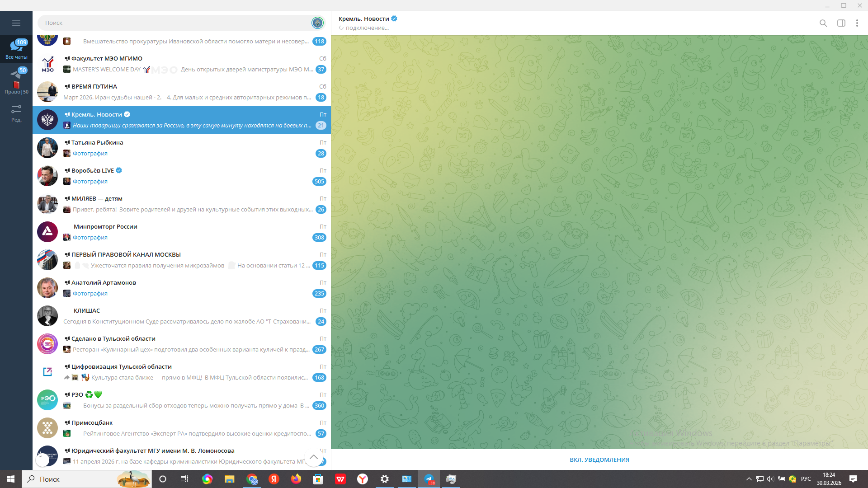Screen dimensions: 868x488
Task: Open the hamburger main menu
Action: point(16,23)
